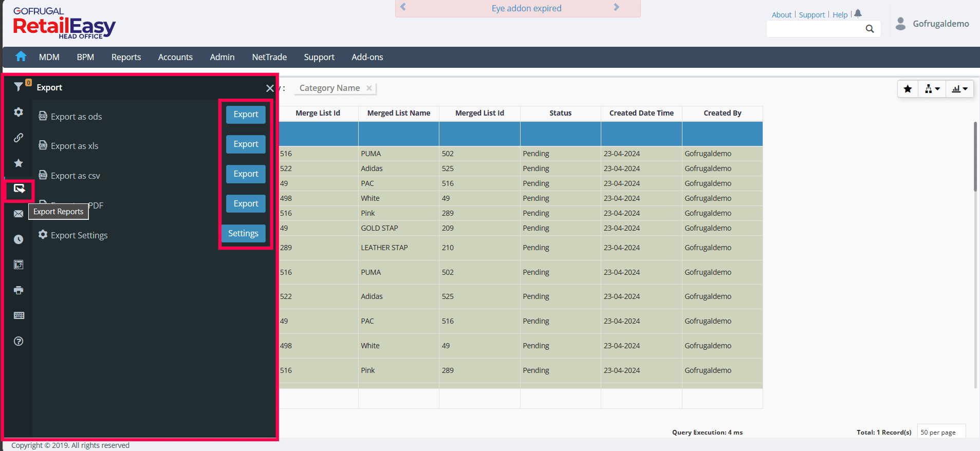
Task: Open the Reports menu
Action: point(126,57)
